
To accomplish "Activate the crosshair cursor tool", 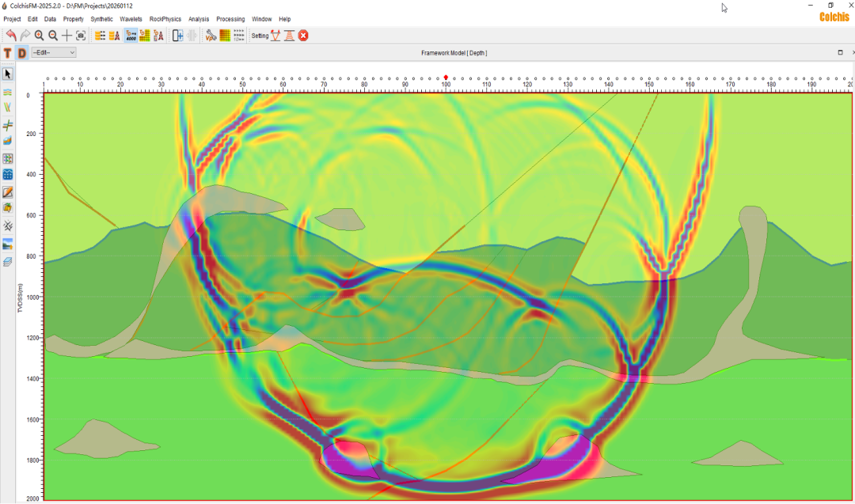I will point(66,35).
